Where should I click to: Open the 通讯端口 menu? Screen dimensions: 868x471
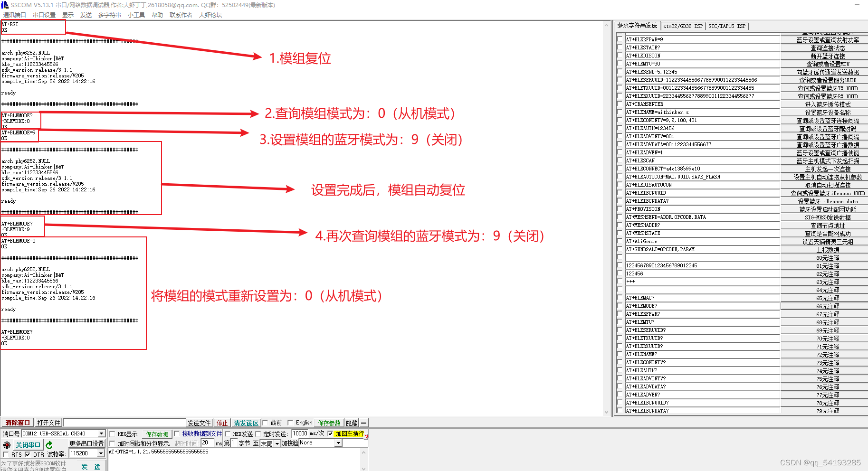(14, 15)
